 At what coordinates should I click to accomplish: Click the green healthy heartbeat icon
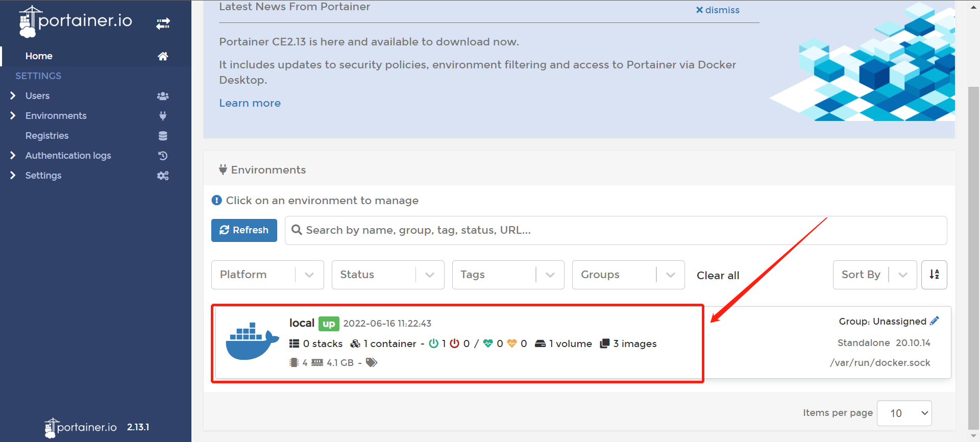coord(488,343)
